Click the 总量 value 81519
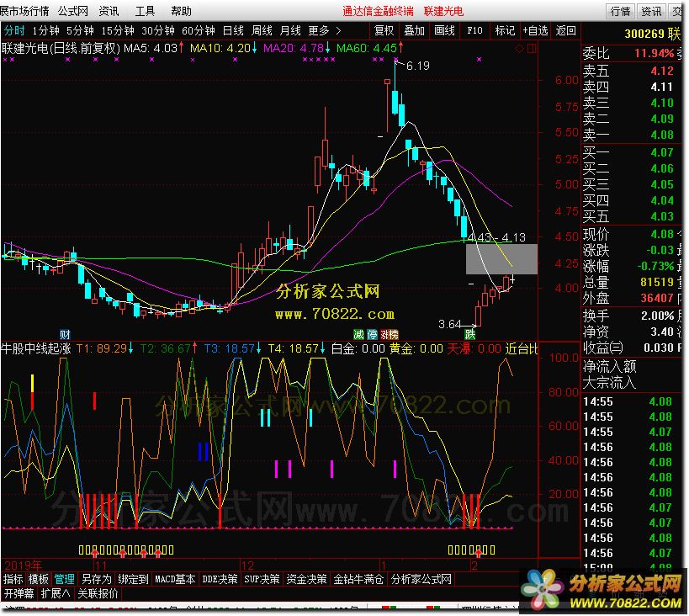Image resolution: width=689 pixels, height=616 pixels. click(657, 282)
